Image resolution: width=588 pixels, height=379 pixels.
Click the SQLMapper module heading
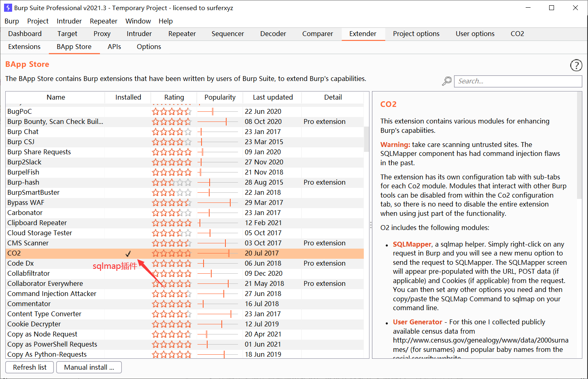point(412,244)
